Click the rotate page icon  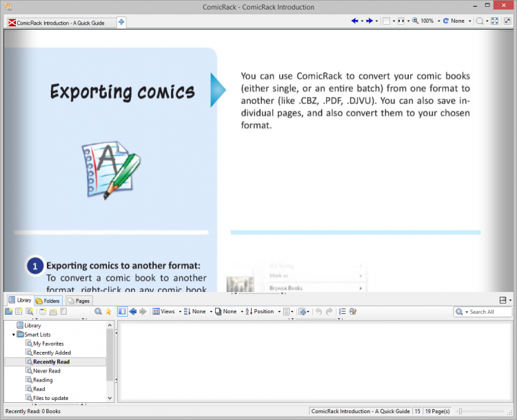(x=446, y=21)
